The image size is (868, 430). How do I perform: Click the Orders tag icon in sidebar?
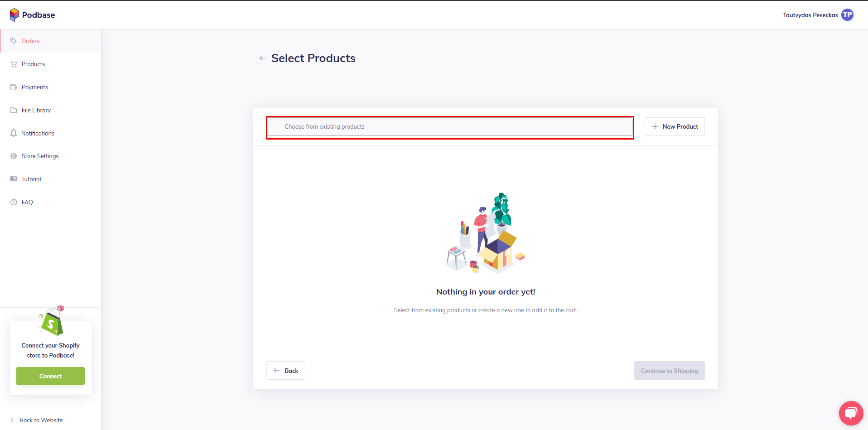coord(14,41)
